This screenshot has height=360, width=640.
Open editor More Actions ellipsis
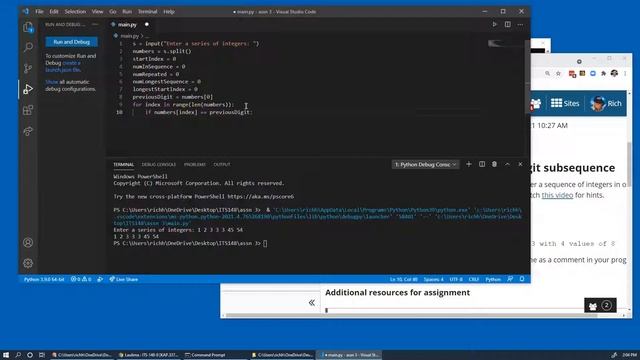(520, 24)
